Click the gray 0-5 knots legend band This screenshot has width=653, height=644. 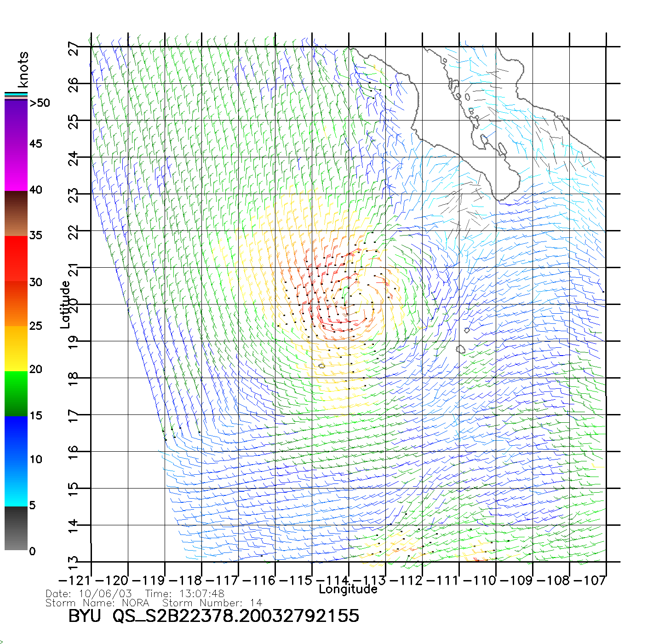pyautogui.click(x=16, y=528)
